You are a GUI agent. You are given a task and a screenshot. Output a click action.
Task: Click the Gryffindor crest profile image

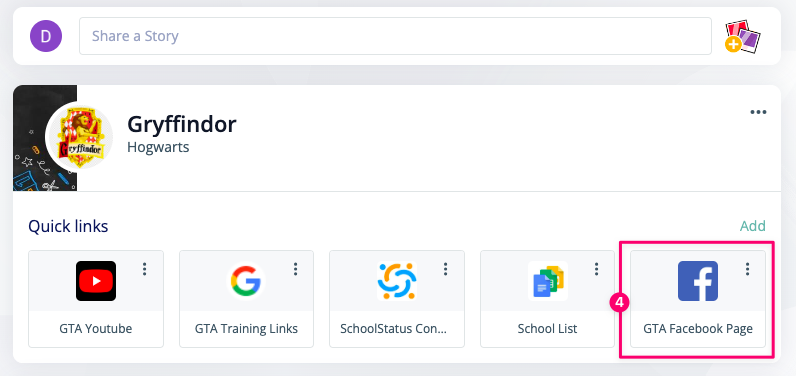point(79,137)
